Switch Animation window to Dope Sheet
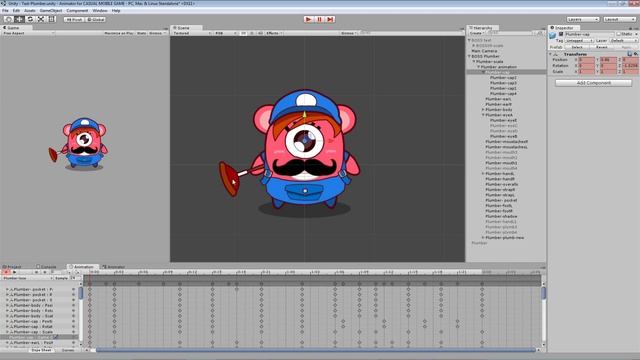 41,350
